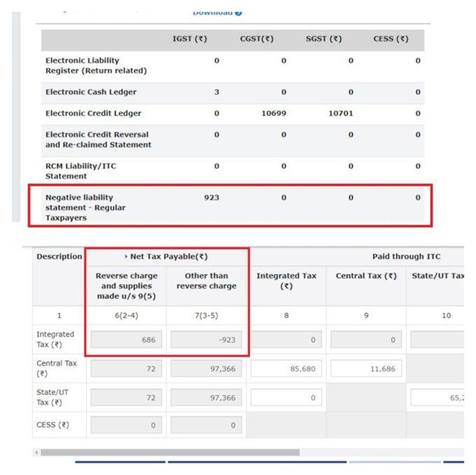Click RCM Liability/ITC Statement row label
Screen dimensions: 476x475
click(x=81, y=171)
